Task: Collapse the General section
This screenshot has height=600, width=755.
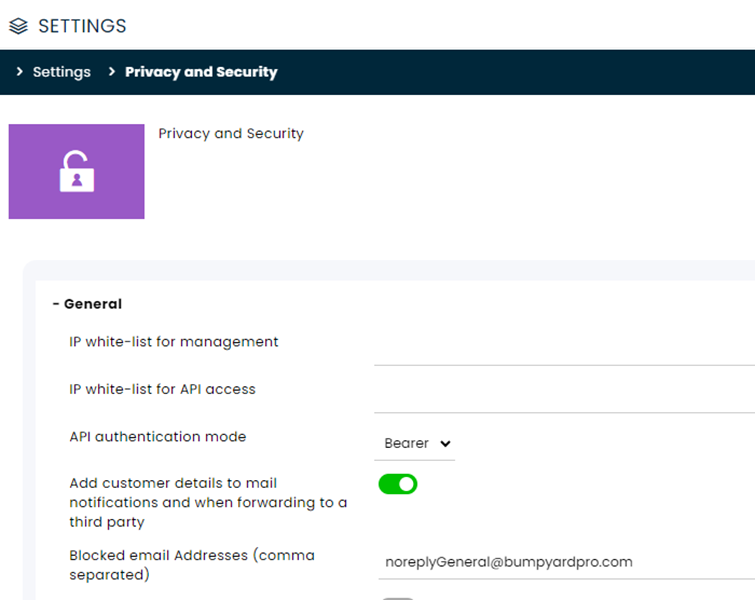Action: [x=87, y=304]
